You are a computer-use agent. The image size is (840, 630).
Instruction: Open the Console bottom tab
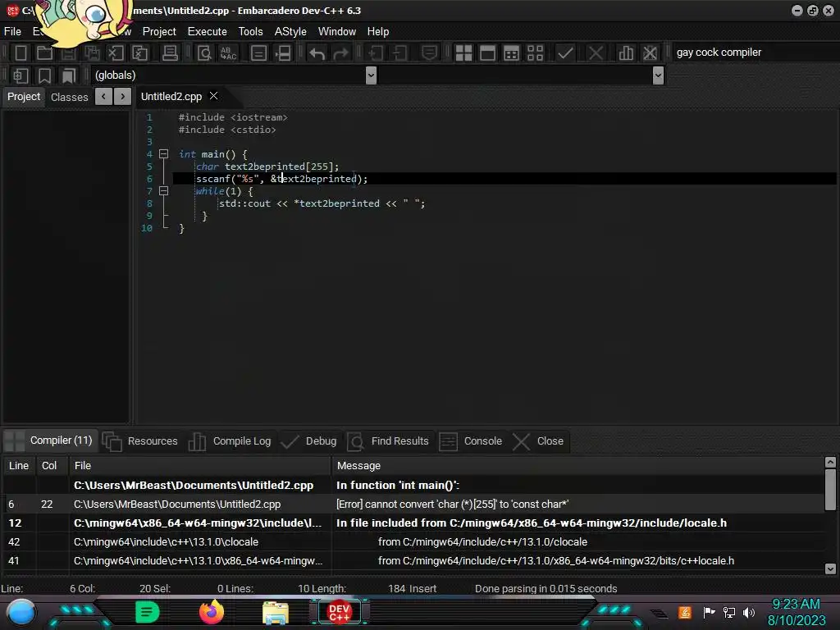click(471, 441)
